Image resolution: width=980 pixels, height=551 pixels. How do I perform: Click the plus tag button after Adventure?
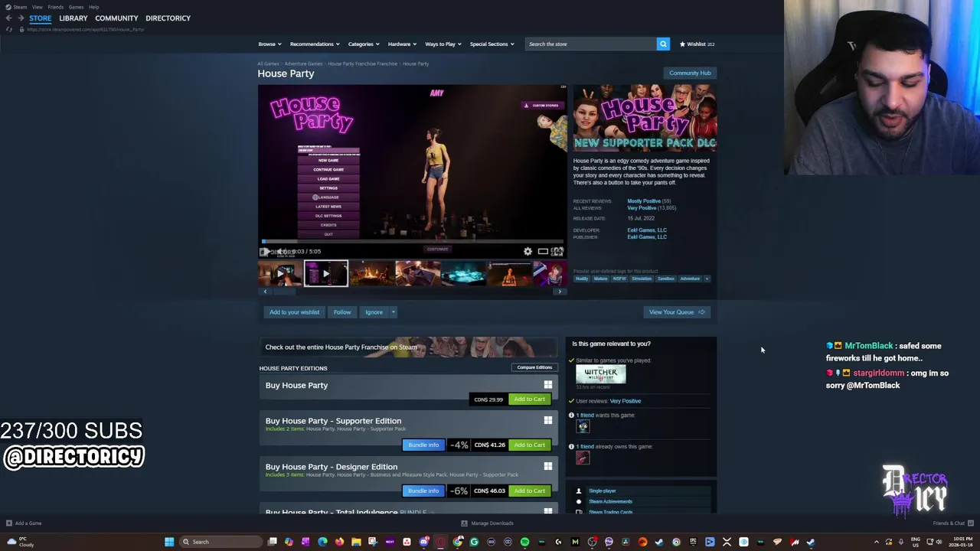707,279
